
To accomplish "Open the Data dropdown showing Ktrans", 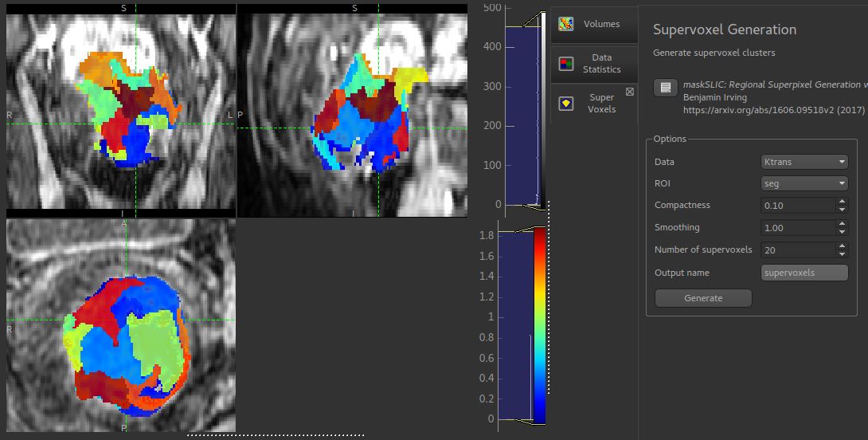I will [x=804, y=162].
